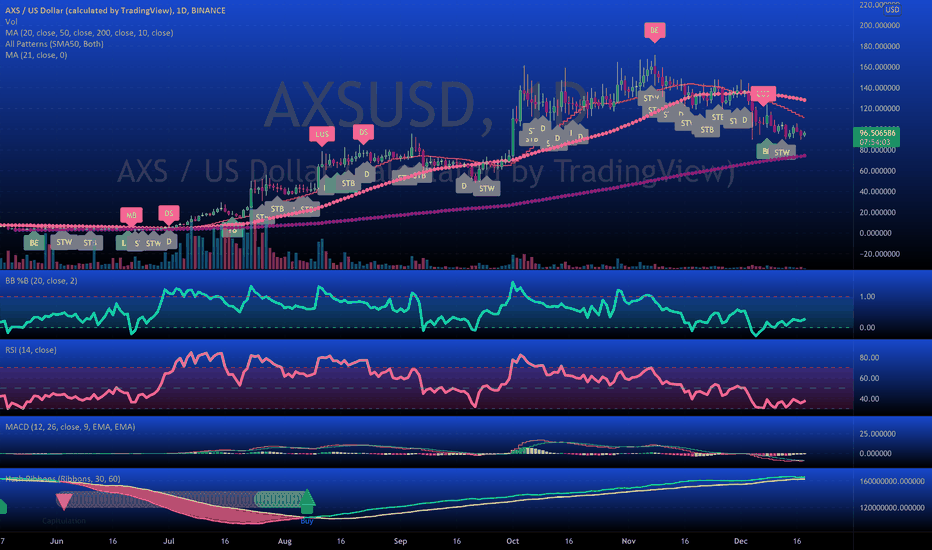
Task: Click the pink Capitulation triangle in Hash Ribbons
Action: tap(64, 501)
